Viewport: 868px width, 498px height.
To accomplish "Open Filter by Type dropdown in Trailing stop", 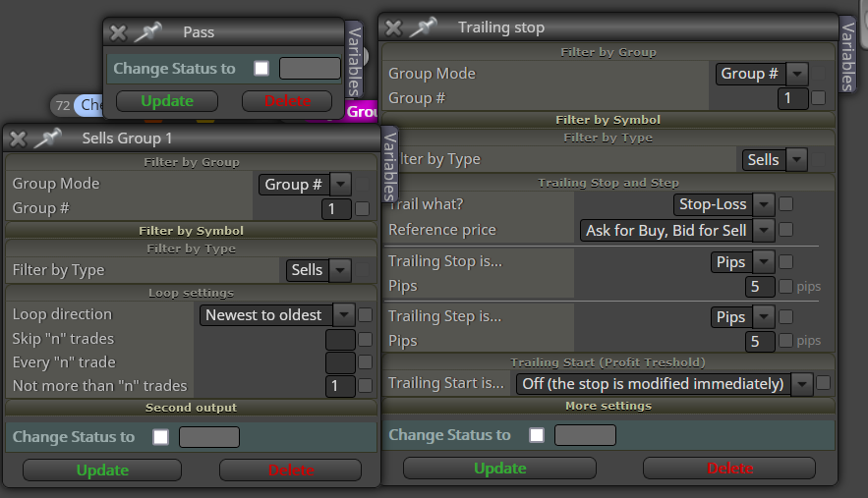I will 775,160.
